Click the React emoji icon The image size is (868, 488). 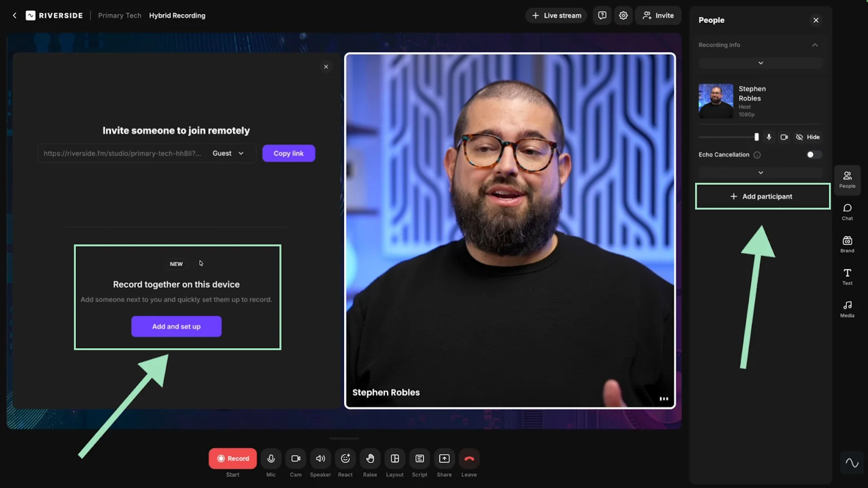click(345, 458)
